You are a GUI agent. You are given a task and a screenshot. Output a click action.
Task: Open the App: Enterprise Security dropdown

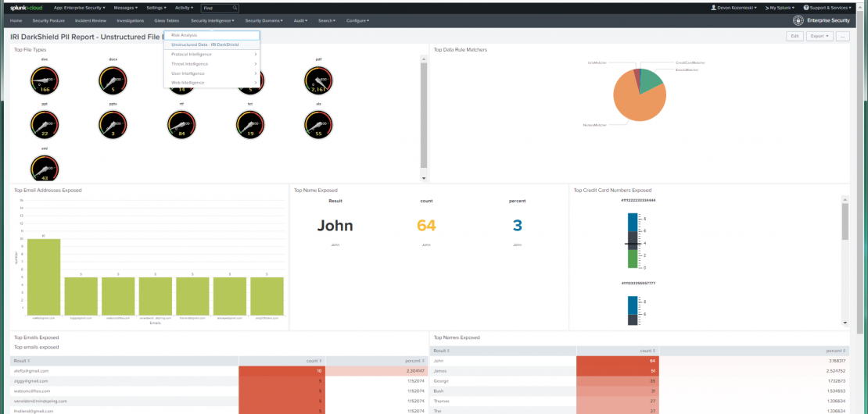tap(79, 9)
